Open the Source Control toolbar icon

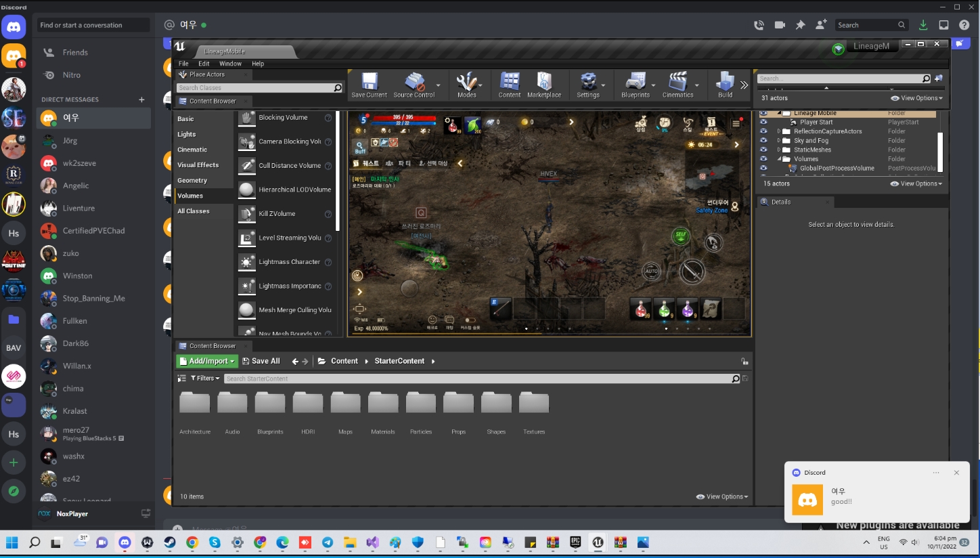(414, 85)
